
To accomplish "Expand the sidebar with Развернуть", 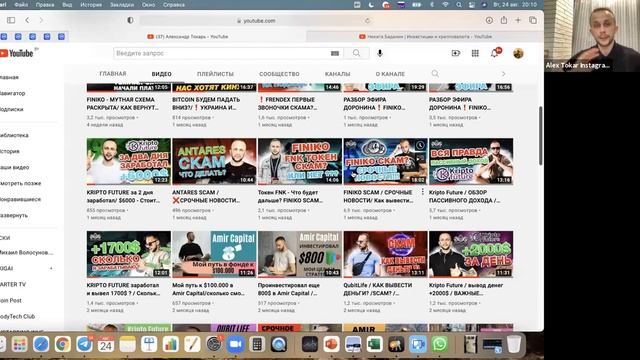I will pos(14,215).
